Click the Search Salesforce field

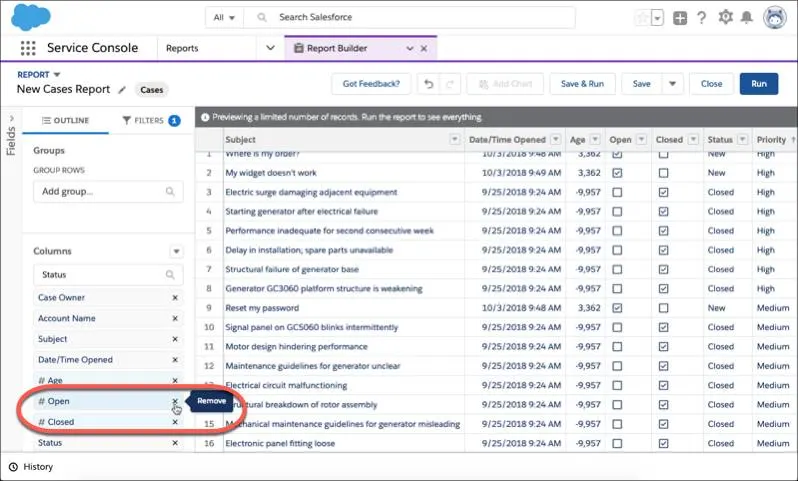pos(409,17)
